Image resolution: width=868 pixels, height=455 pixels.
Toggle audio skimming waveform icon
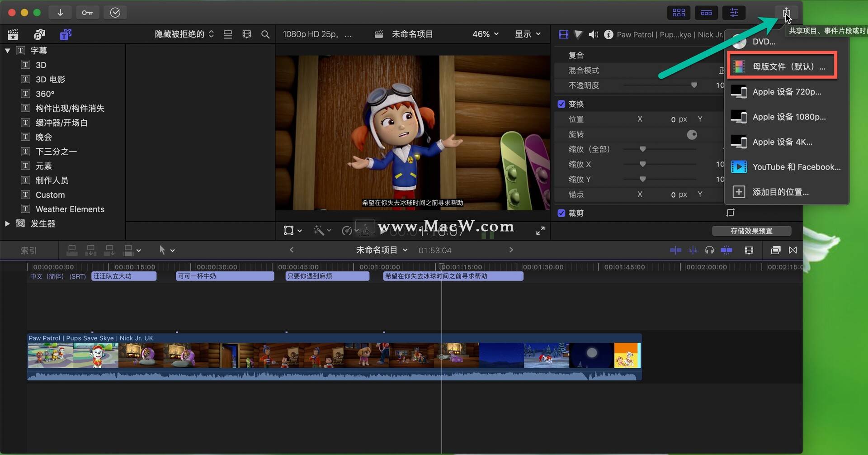(x=693, y=250)
